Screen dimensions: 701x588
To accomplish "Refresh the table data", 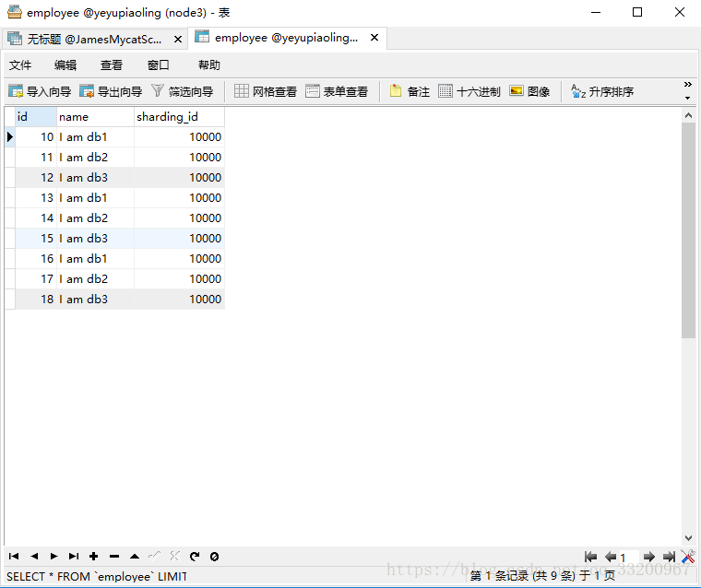I will click(195, 557).
